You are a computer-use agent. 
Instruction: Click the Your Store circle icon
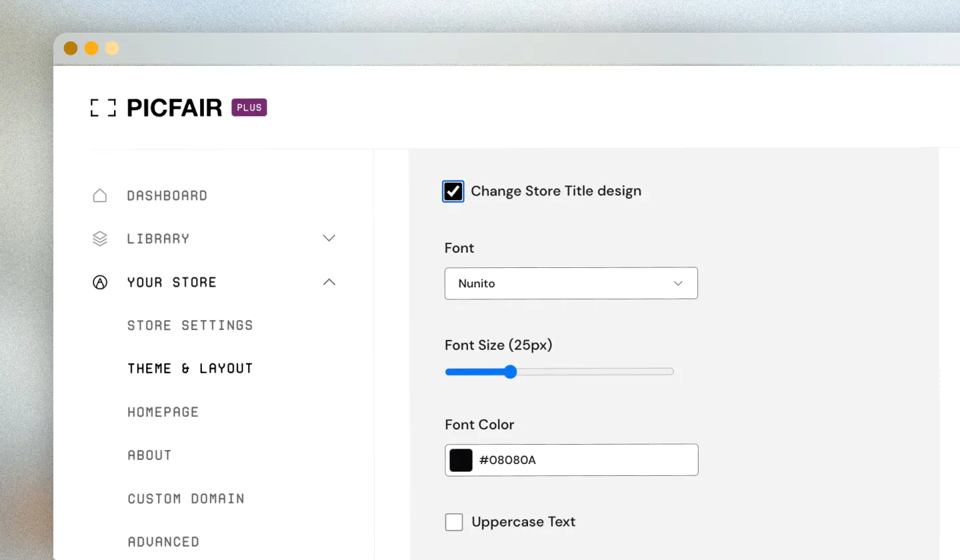(x=99, y=282)
